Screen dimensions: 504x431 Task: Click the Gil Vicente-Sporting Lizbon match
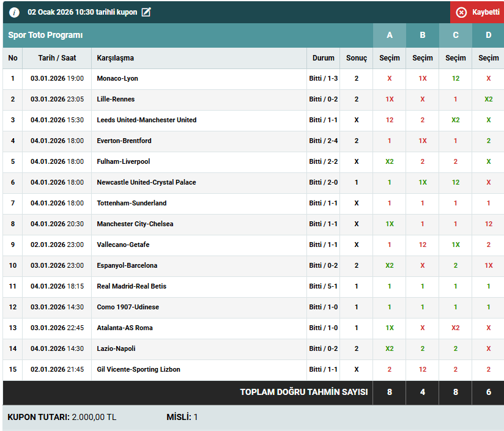click(x=138, y=370)
